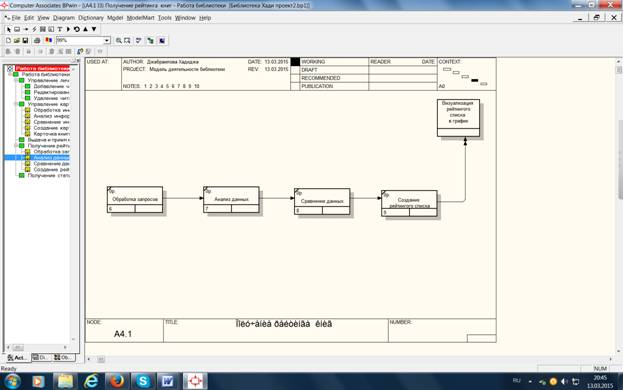Go to child diagram down-triangle
This screenshot has height=390, width=623.
[94, 29]
